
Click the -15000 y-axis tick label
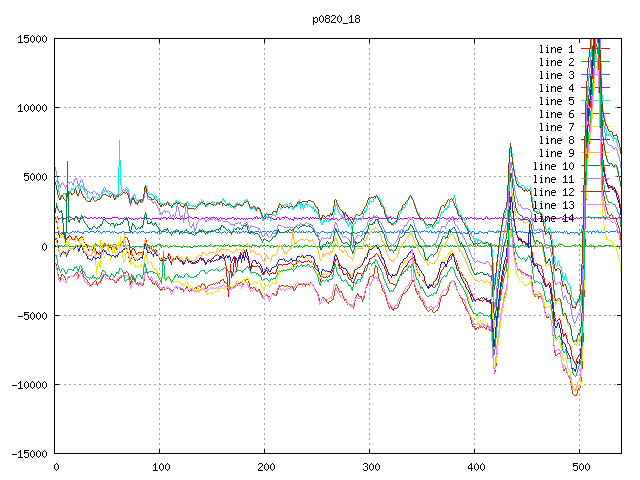pos(27,454)
